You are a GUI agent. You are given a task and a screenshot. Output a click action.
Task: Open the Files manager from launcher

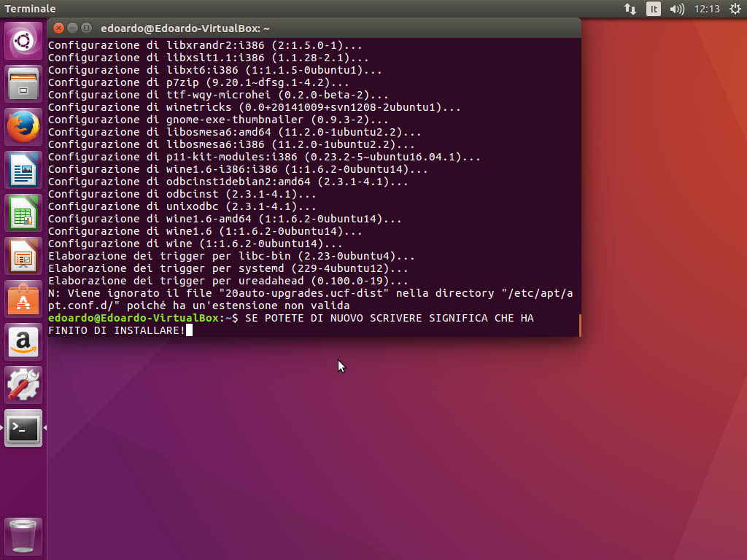click(24, 84)
